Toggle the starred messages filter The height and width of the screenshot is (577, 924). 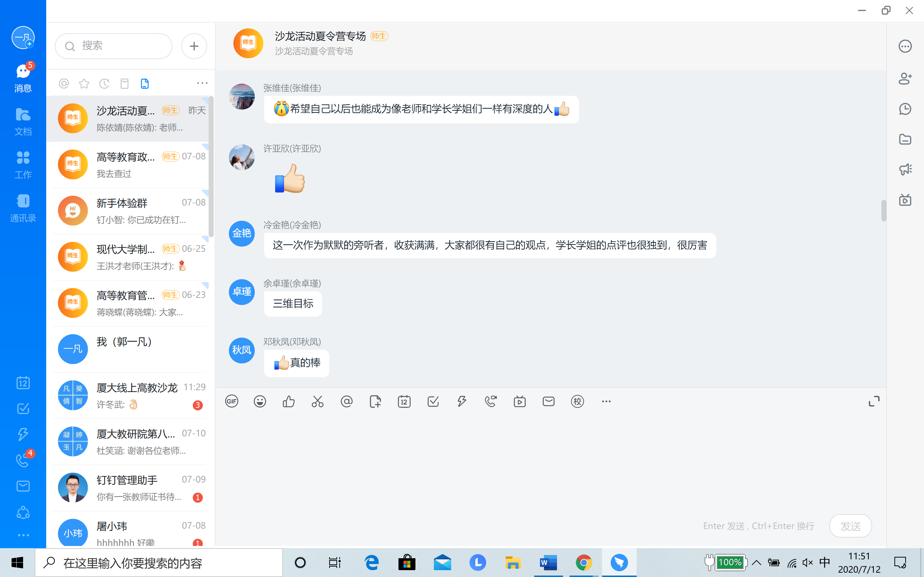tap(84, 83)
